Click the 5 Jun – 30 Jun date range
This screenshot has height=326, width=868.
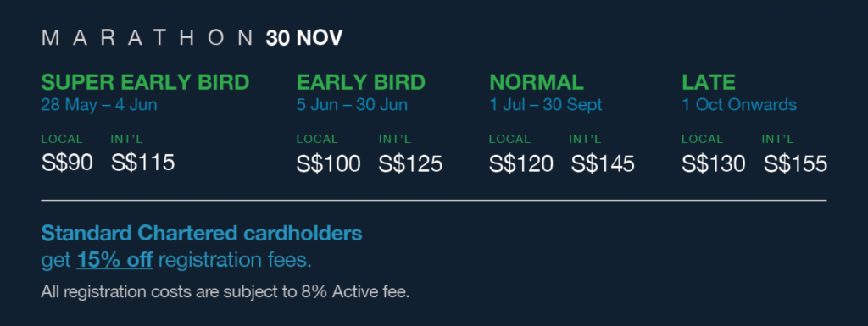point(352,104)
